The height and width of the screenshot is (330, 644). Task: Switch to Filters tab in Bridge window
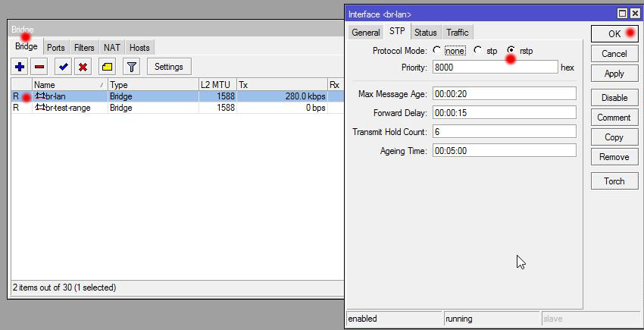click(x=84, y=47)
